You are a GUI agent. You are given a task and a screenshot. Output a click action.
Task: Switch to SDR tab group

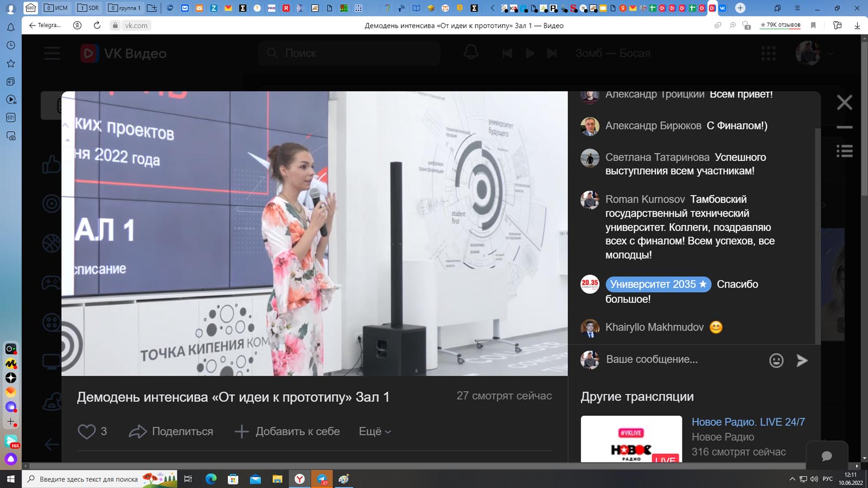tap(88, 8)
